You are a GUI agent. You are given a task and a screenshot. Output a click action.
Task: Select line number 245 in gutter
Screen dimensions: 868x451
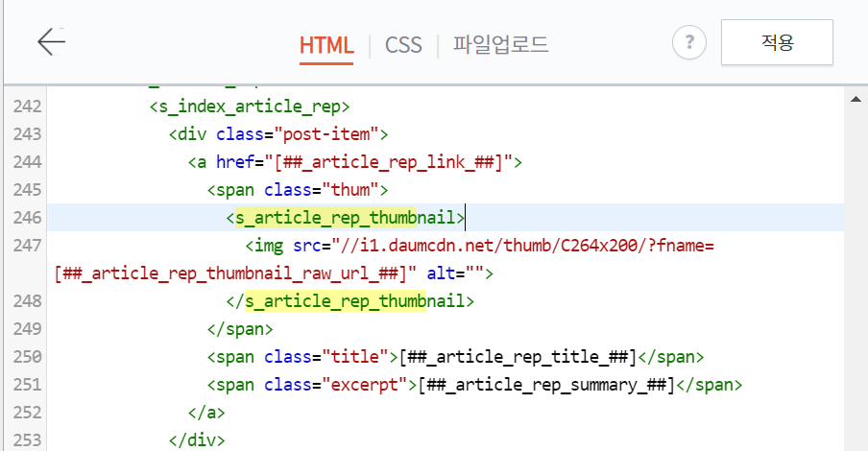coord(27,190)
